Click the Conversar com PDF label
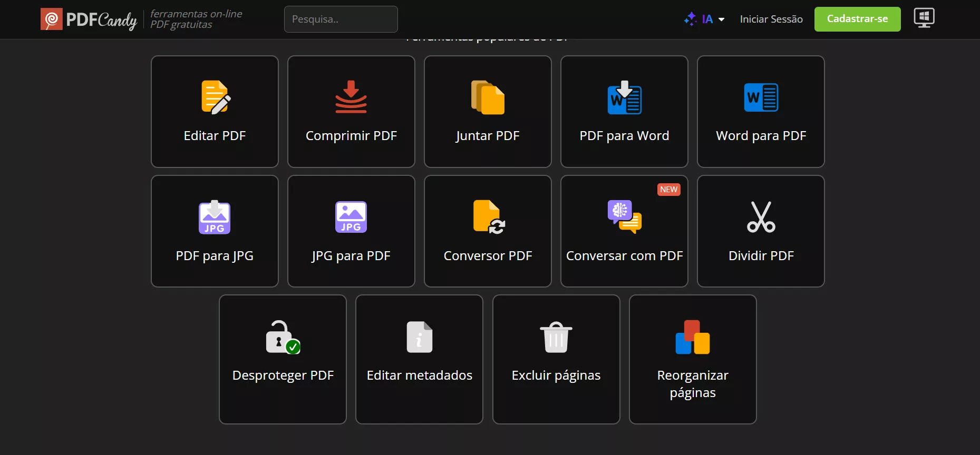This screenshot has width=980, height=455. click(x=624, y=256)
